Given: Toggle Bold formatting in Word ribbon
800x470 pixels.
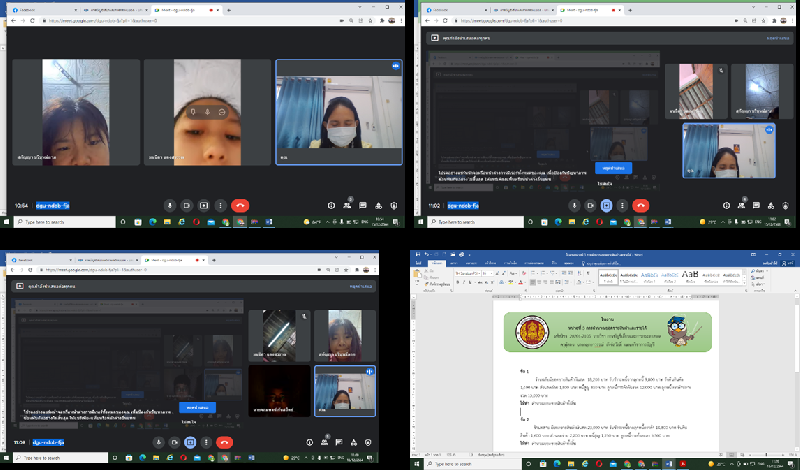Looking at the screenshot, I should [x=457, y=283].
